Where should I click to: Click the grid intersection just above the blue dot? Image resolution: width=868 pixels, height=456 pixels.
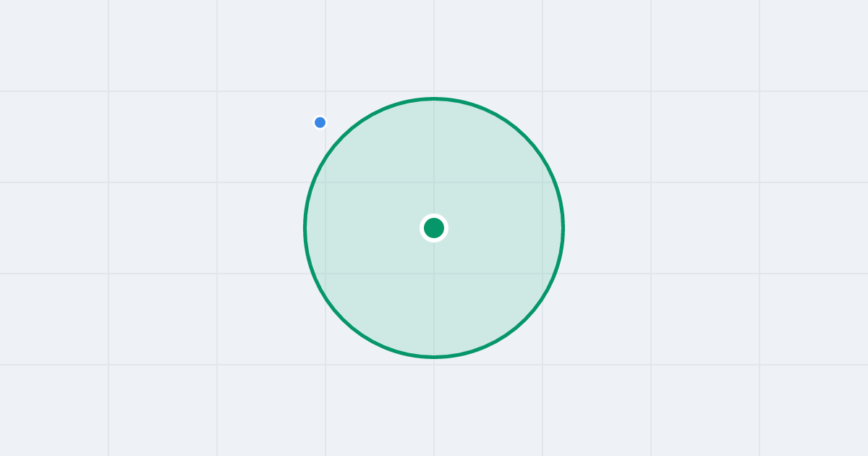click(325, 91)
